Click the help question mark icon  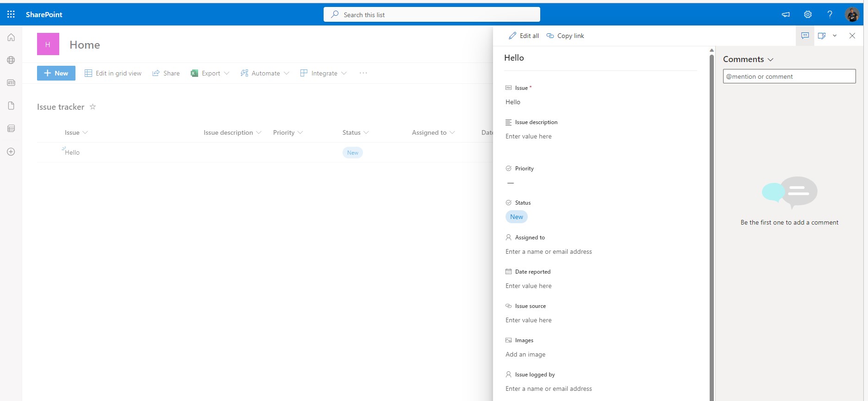tap(830, 14)
